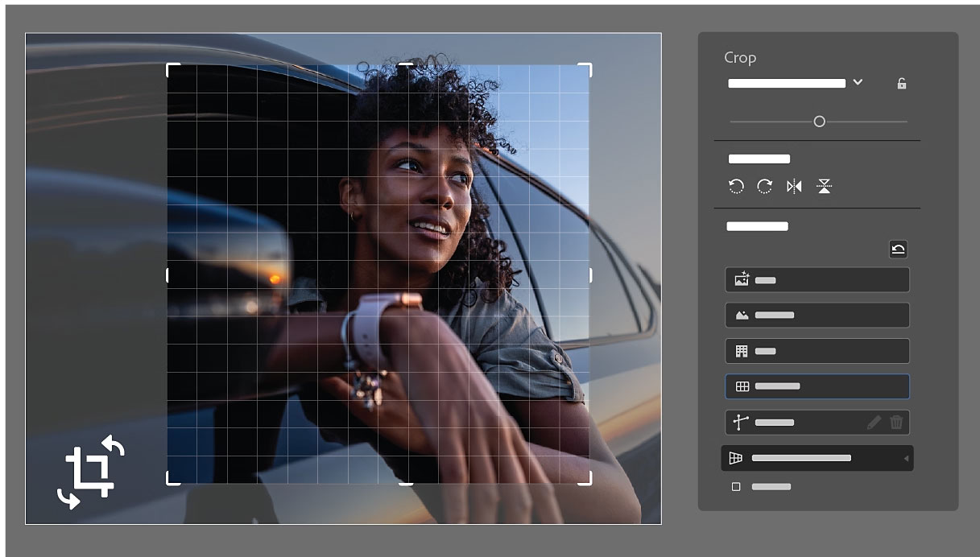
Task: Click the top-right crop corner handle
Action: [x=589, y=68]
